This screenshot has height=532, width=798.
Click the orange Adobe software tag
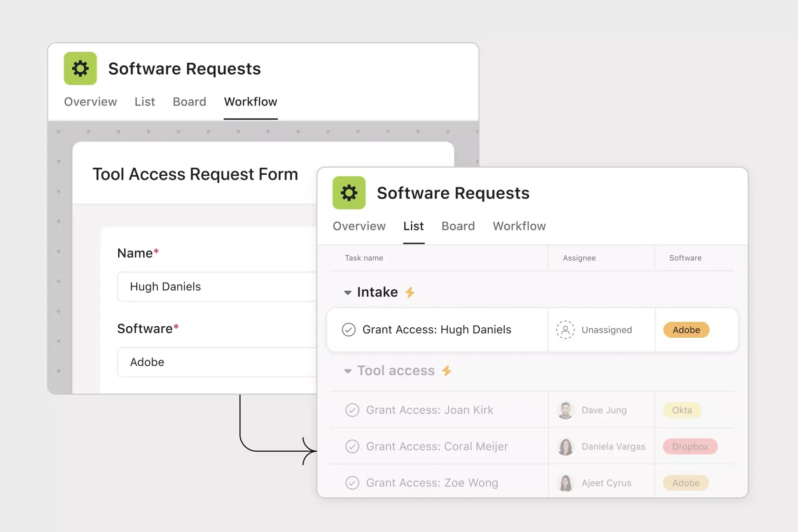pyautogui.click(x=686, y=330)
